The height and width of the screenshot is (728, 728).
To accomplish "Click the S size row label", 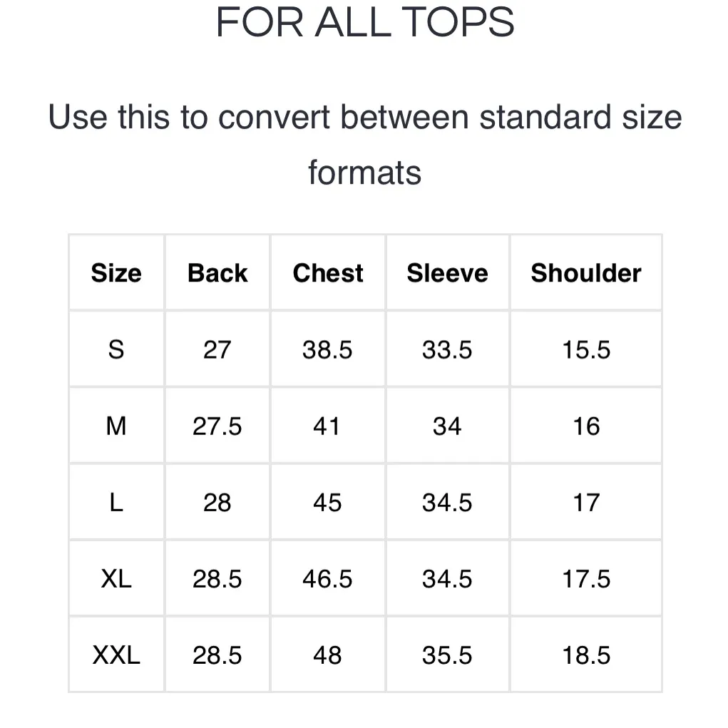I will point(116,350).
